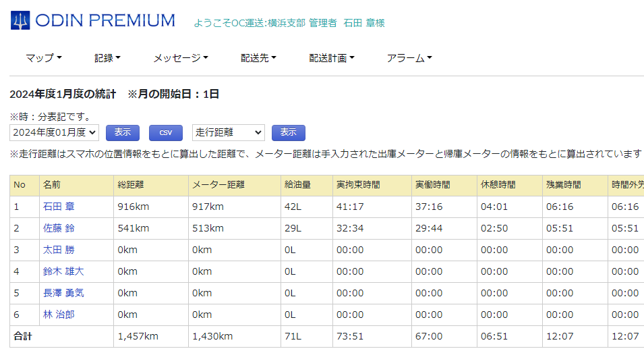Download data with the csv button
Screen dimensions: 644x351
tap(165, 132)
